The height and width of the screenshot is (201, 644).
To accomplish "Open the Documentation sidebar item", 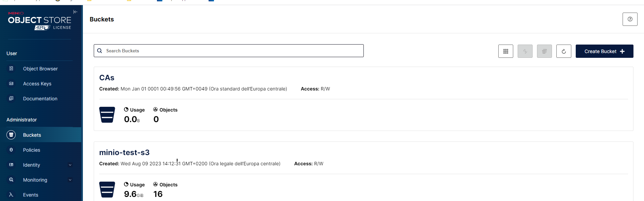I will point(40,99).
